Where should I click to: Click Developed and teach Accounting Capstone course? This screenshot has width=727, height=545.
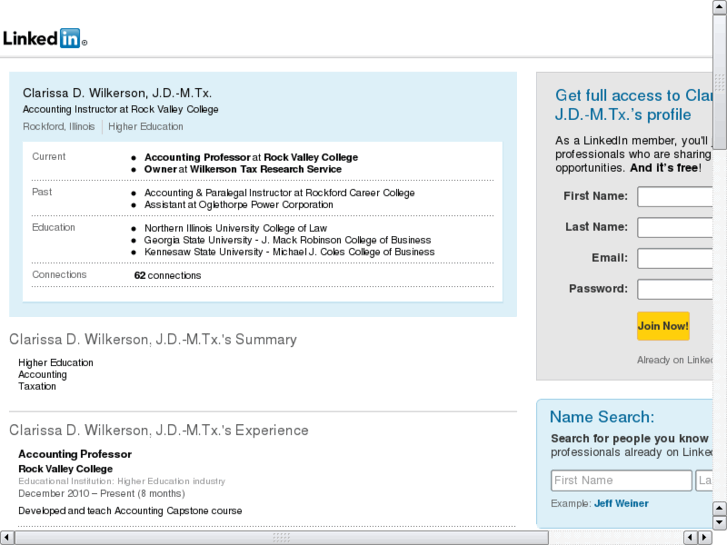[130, 511]
